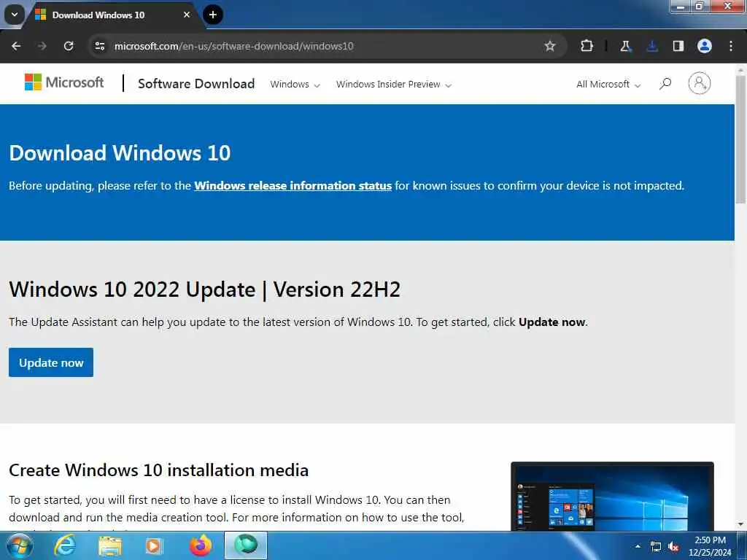Expand the Windows menu
This screenshot has height=560, width=747.
295,85
